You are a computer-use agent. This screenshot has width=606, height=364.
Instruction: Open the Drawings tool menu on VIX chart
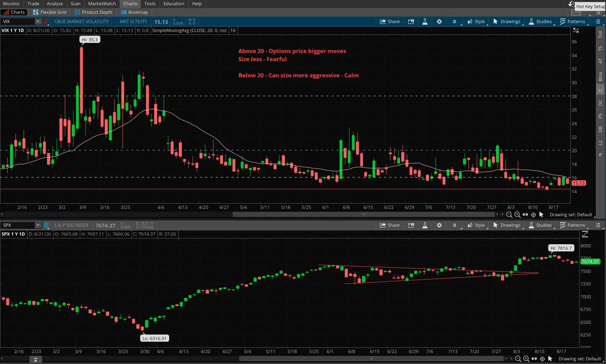coord(506,21)
